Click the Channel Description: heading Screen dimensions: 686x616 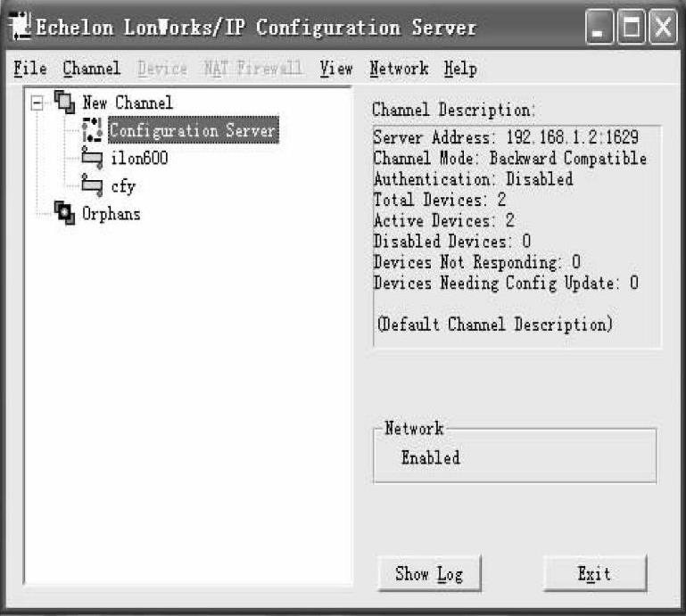click(x=454, y=110)
